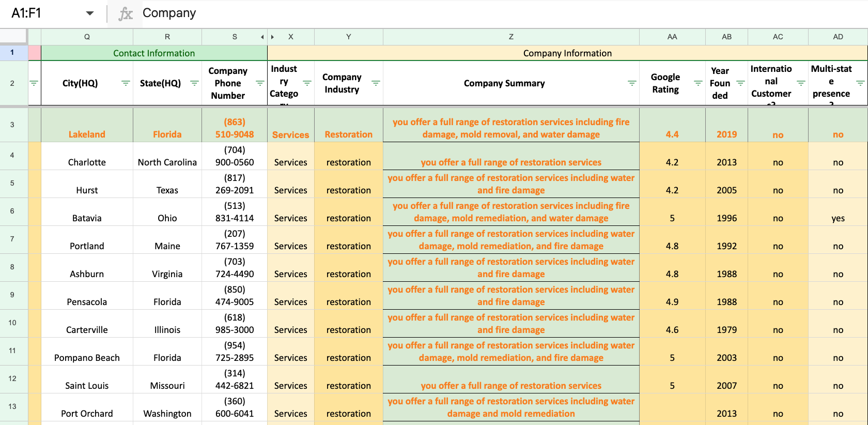Open filter for Company Summary column
The image size is (868, 425).
click(x=632, y=83)
